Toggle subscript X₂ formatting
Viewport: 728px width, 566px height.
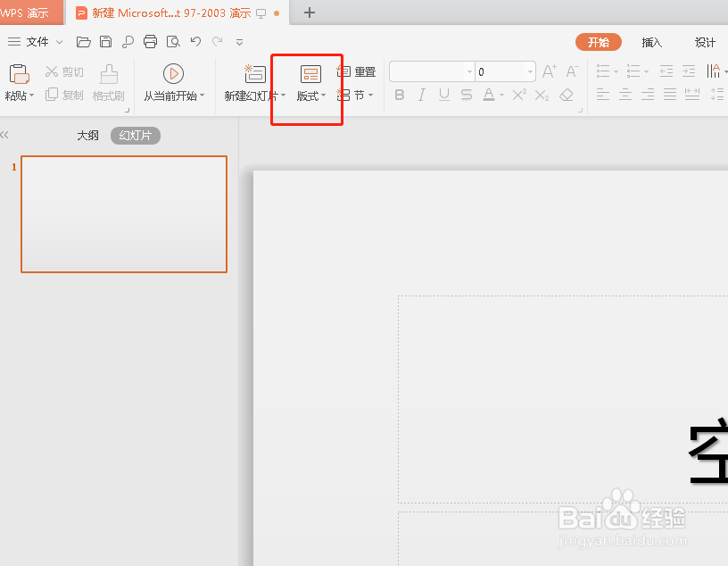542,96
